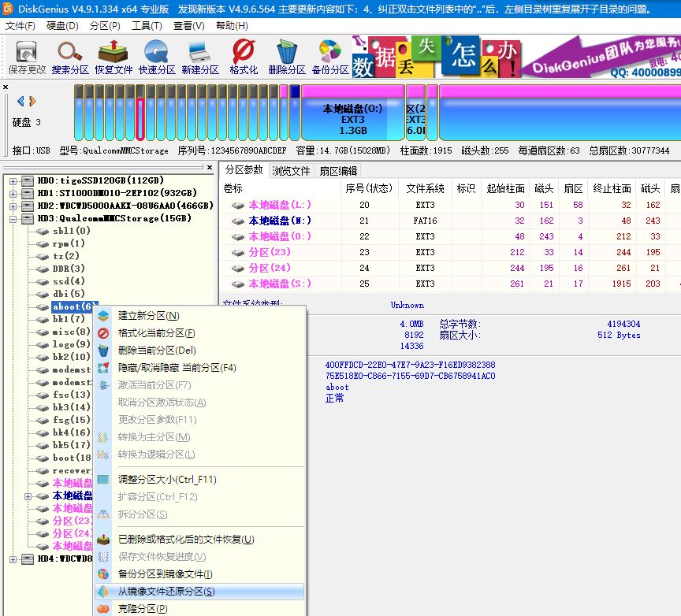The image size is (681, 616).
Task: Click the Backup Partition (备份分区) toolbar icon
Action: [x=330, y=58]
